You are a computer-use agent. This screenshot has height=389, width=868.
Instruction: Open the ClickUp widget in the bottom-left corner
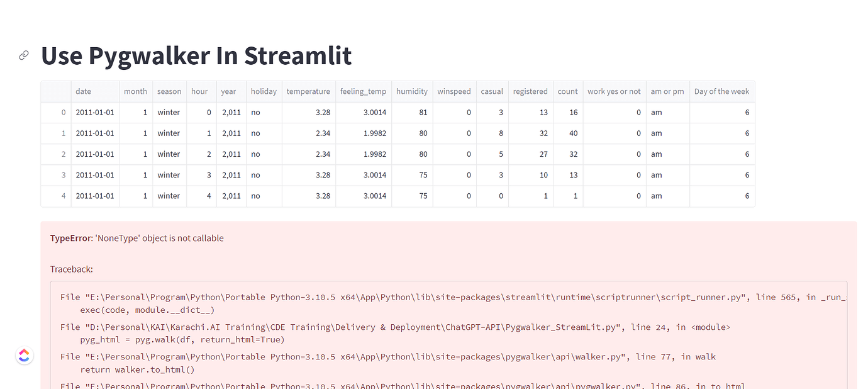[24, 355]
